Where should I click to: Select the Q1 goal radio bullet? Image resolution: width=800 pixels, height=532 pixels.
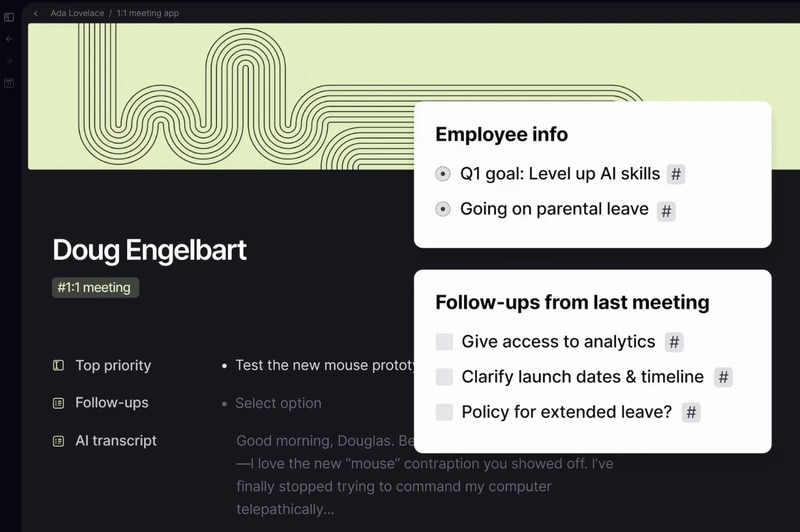[443, 174]
